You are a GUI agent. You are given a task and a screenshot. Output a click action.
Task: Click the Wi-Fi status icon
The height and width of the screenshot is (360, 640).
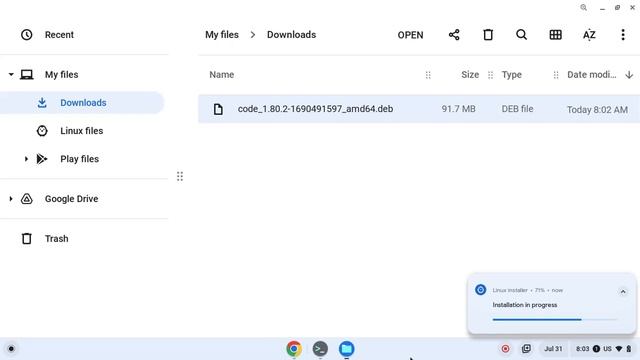(x=619, y=349)
